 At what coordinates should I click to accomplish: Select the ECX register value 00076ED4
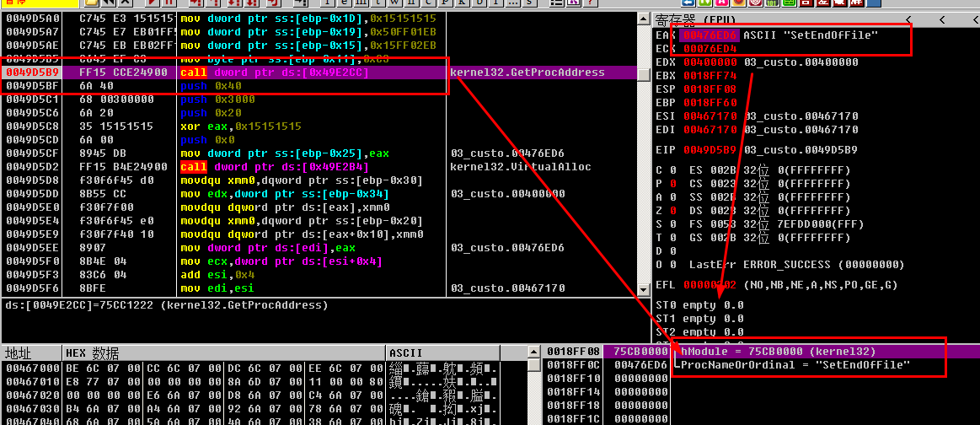tap(710, 49)
